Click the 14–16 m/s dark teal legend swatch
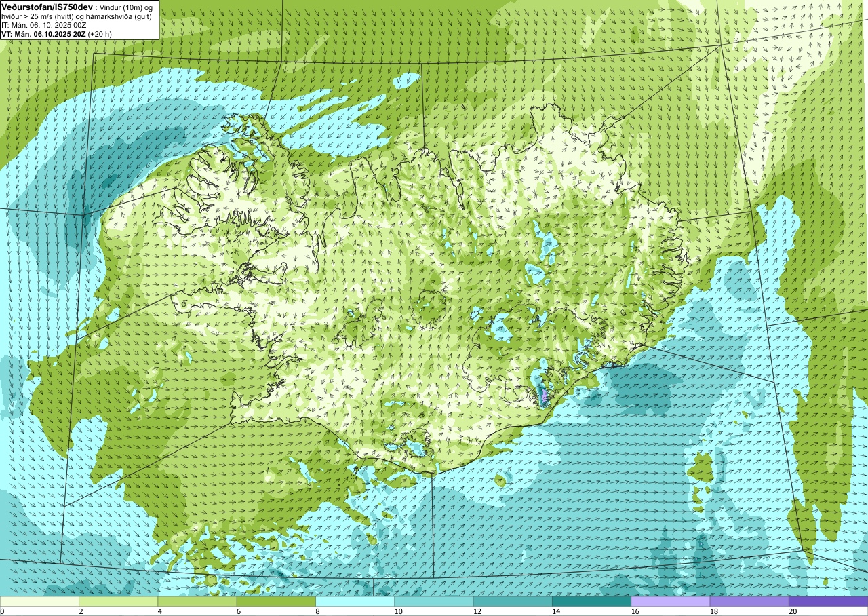 [591, 601]
